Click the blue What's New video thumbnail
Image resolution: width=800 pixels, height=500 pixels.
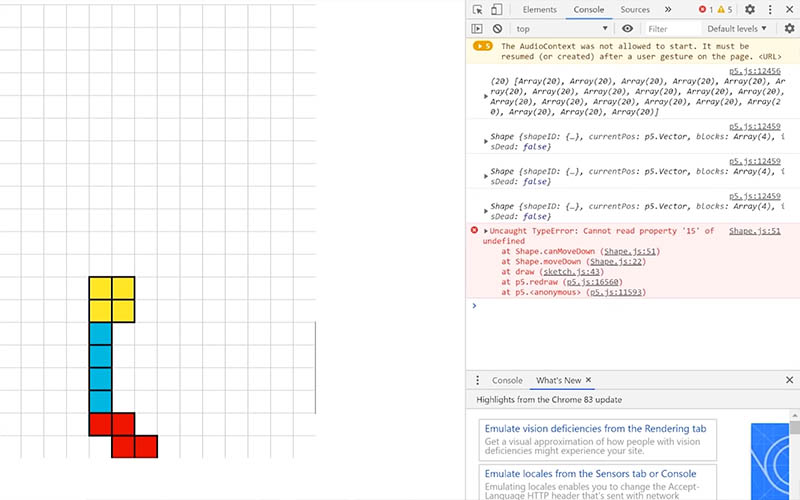click(x=769, y=461)
